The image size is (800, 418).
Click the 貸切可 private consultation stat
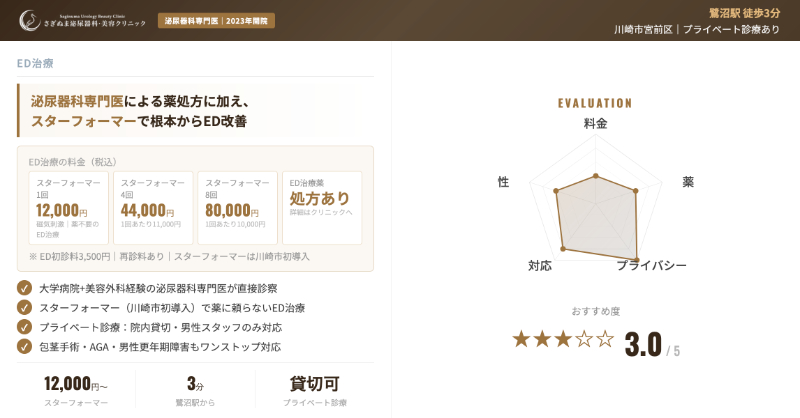(x=314, y=384)
